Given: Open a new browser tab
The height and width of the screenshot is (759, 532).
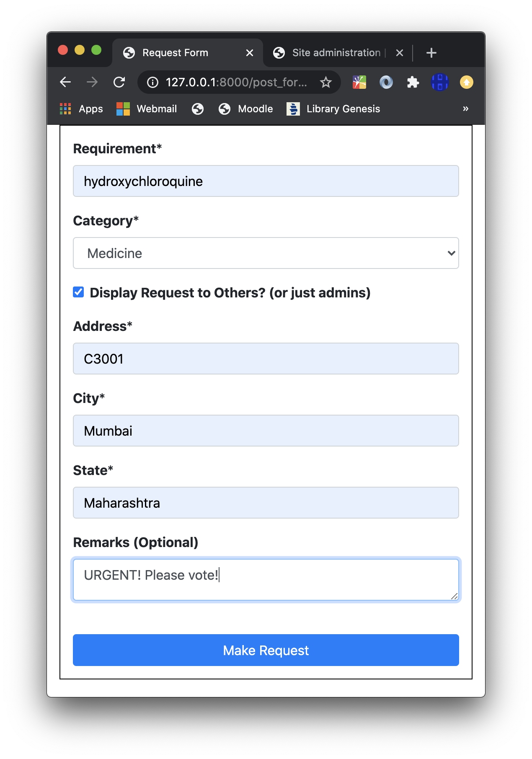Looking at the screenshot, I should [431, 53].
